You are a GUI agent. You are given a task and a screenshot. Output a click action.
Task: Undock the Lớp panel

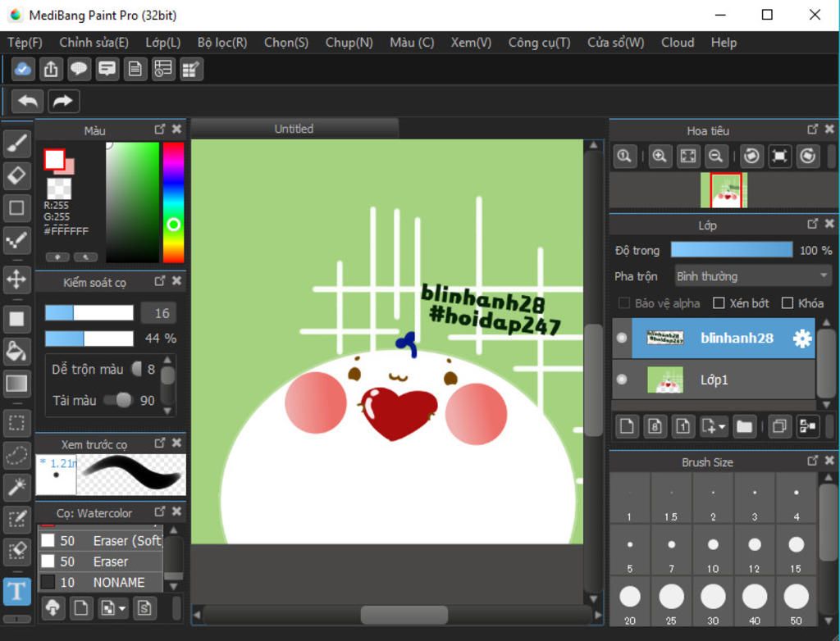pyautogui.click(x=812, y=223)
